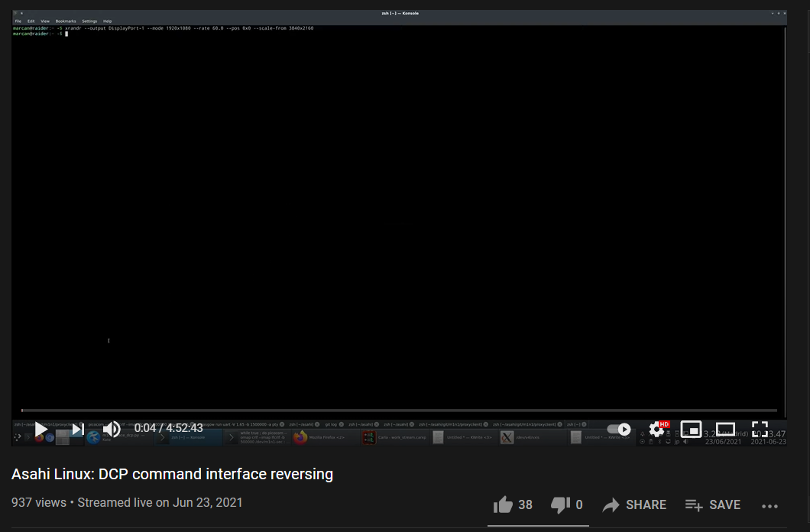Toggle the autoplay switch

[x=618, y=430]
